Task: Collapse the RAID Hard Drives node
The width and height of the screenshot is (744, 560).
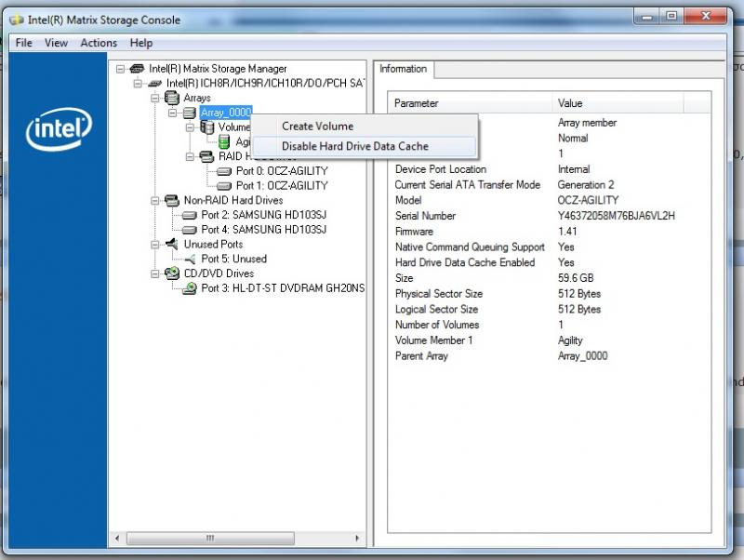Action: (x=190, y=156)
